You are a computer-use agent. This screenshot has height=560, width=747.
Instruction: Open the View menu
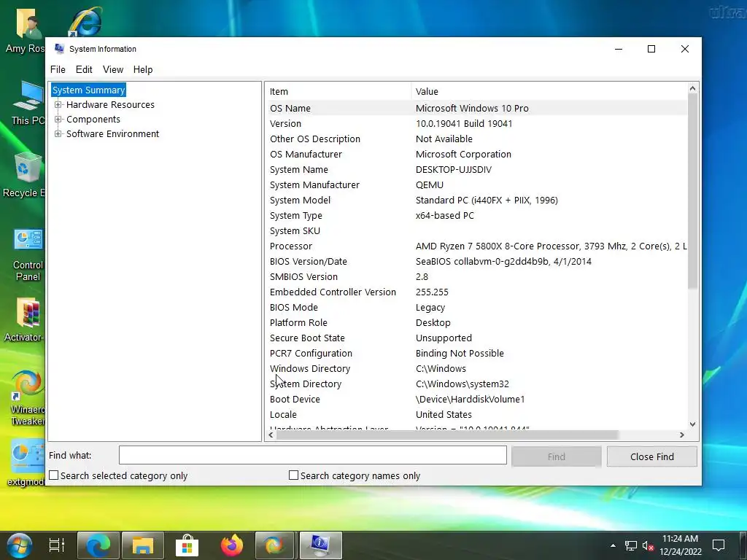[113, 69]
